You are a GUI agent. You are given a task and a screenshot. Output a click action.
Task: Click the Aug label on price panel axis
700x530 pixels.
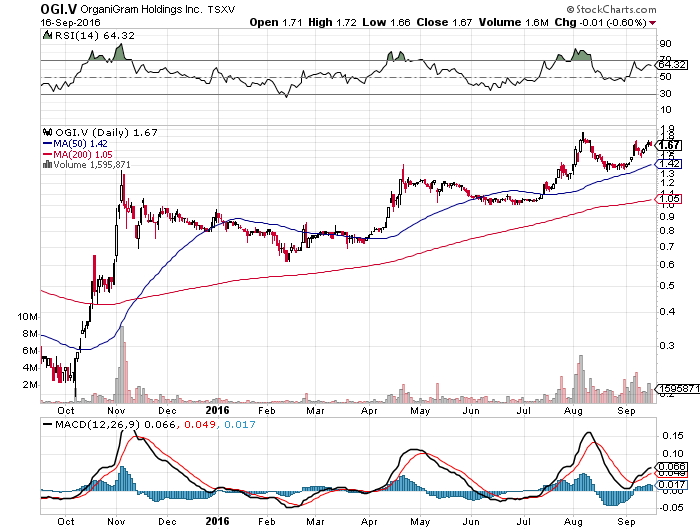click(573, 411)
